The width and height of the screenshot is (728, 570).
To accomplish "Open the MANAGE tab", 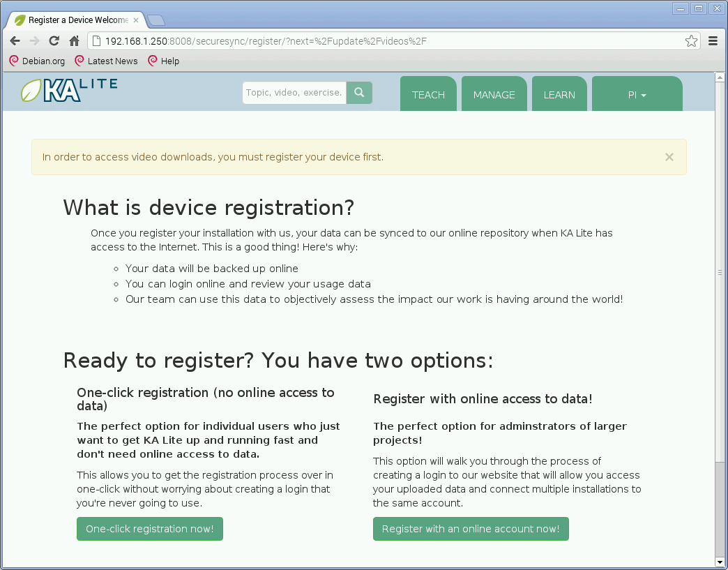I will [x=494, y=95].
